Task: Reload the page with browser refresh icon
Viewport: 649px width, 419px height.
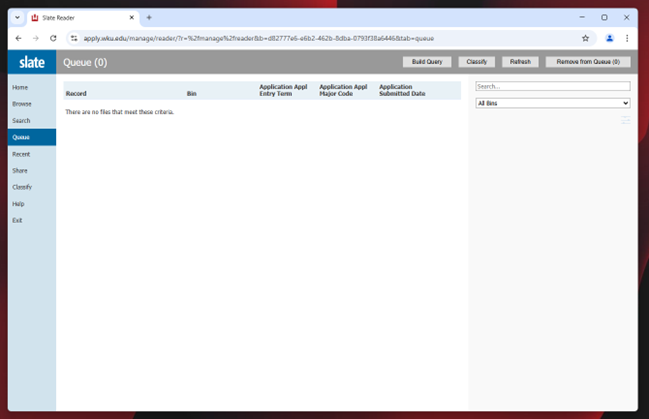Action: [x=53, y=38]
